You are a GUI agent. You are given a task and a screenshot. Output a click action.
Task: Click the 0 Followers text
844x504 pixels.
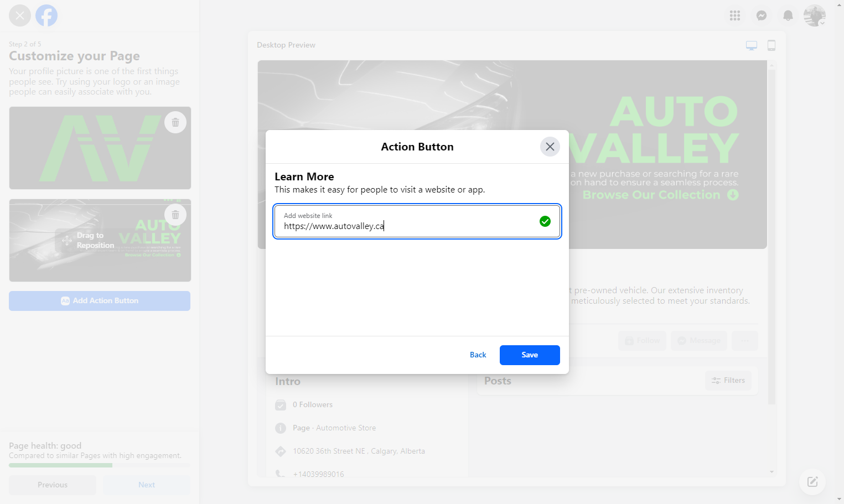tap(313, 405)
